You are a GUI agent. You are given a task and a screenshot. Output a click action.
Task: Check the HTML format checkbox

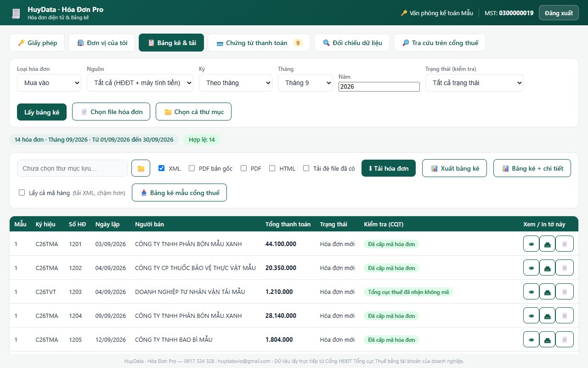(x=272, y=168)
